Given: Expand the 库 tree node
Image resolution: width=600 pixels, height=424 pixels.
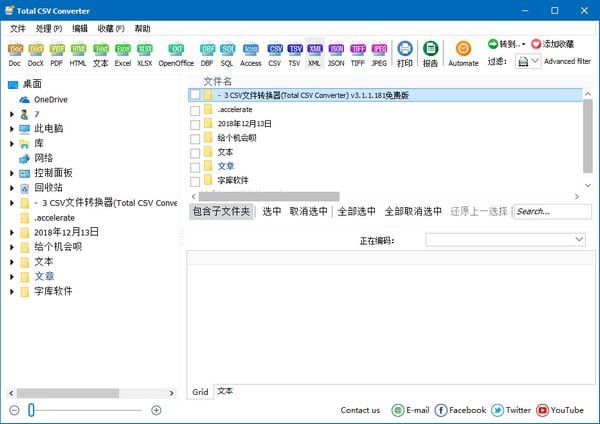Looking at the screenshot, I should click(x=12, y=144).
